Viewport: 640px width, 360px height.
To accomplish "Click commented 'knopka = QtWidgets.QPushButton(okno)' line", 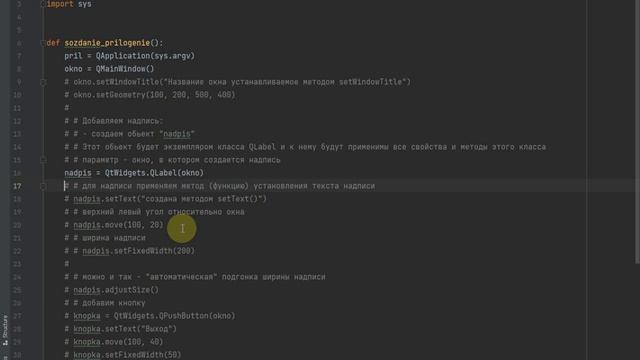I will pos(150,316).
